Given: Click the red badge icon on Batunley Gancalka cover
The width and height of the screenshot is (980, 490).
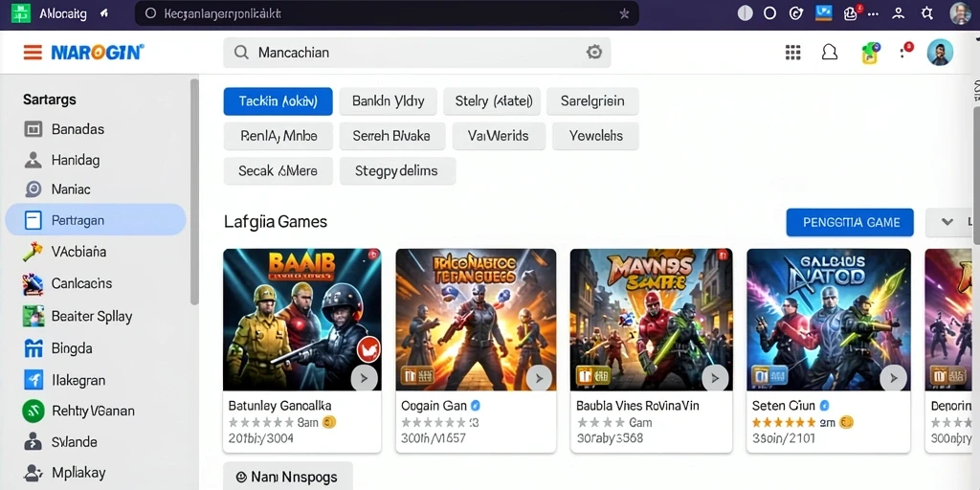Looking at the screenshot, I should (368, 348).
